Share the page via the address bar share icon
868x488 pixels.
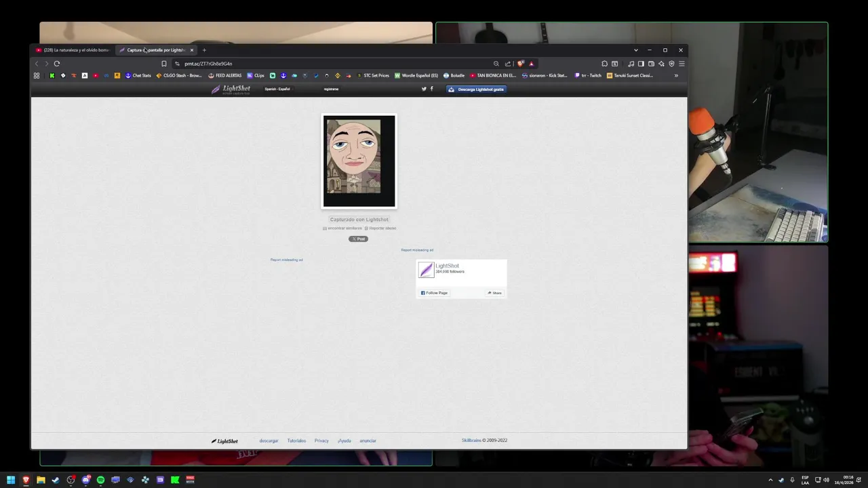tap(507, 64)
